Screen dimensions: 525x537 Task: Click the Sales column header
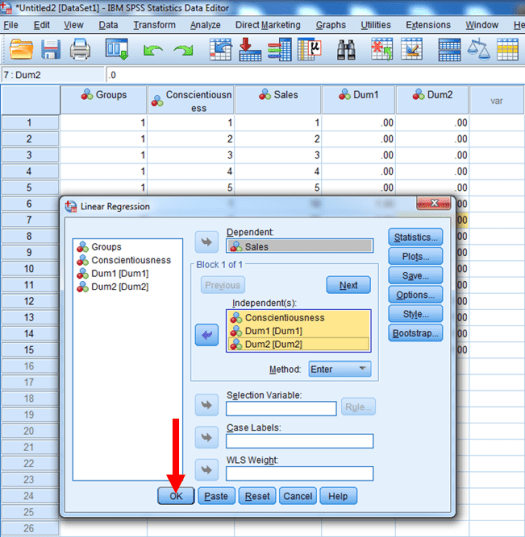point(278,100)
